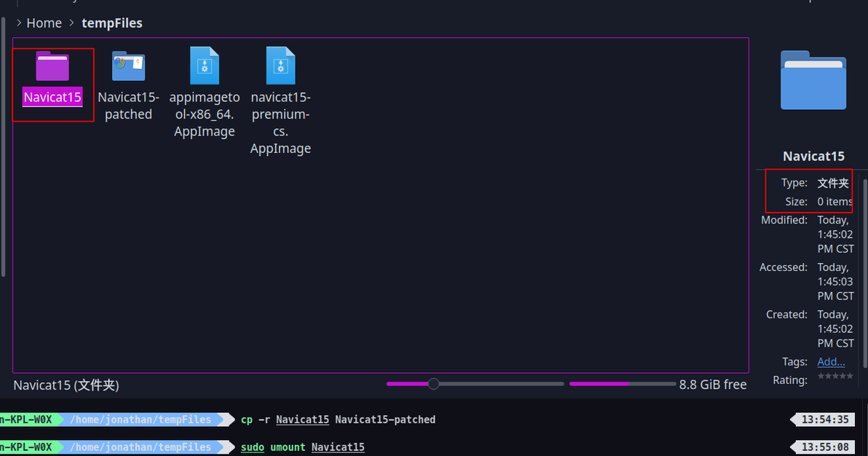Click the large folder preview in info panel
This screenshot has height=456, width=868.
[813, 80]
